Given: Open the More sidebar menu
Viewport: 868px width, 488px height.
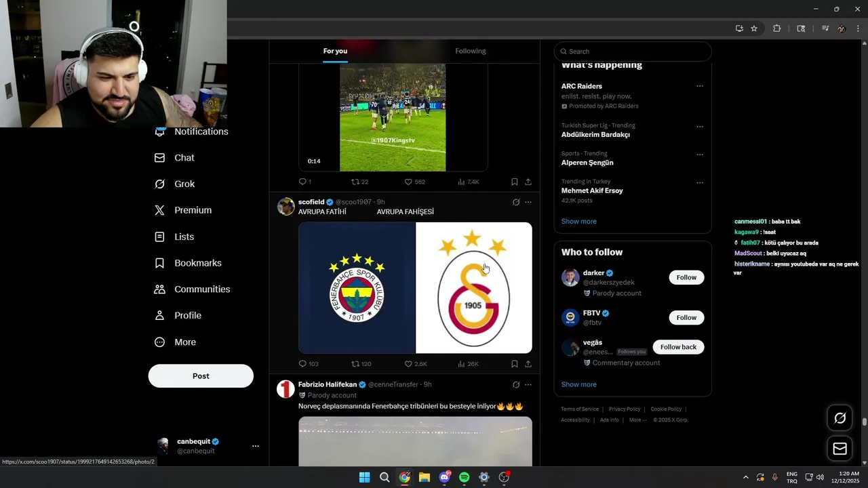Looking at the screenshot, I should (x=176, y=342).
